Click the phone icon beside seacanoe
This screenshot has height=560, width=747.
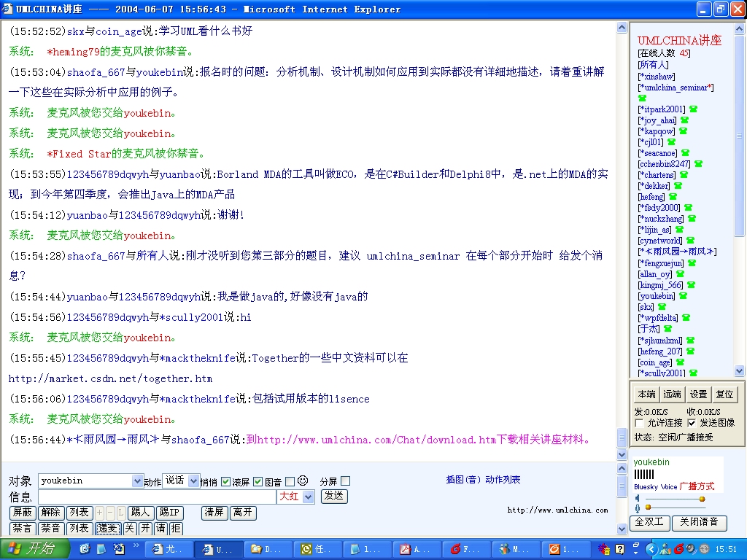coord(686,153)
